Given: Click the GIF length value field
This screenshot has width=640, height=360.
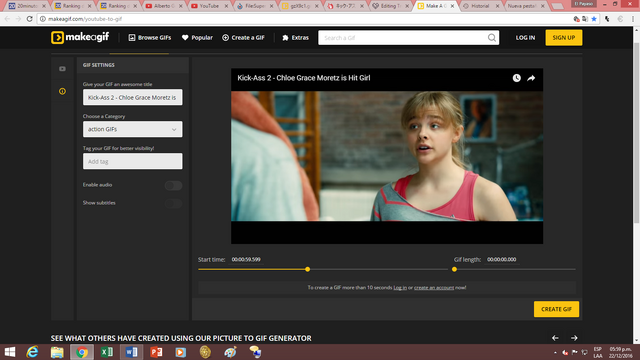Looking at the screenshot, I should pyautogui.click(x=502, y=259).
